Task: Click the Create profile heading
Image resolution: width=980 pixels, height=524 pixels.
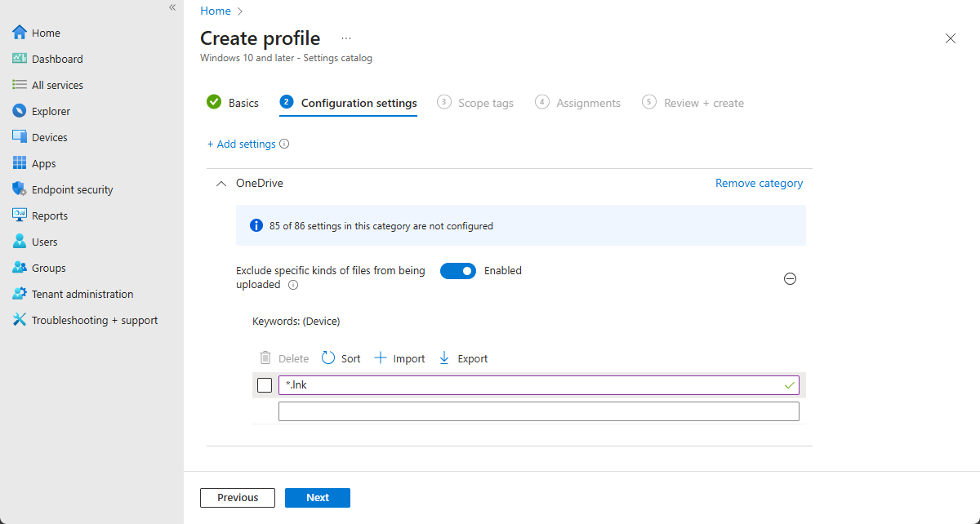Action: [261, 38]
